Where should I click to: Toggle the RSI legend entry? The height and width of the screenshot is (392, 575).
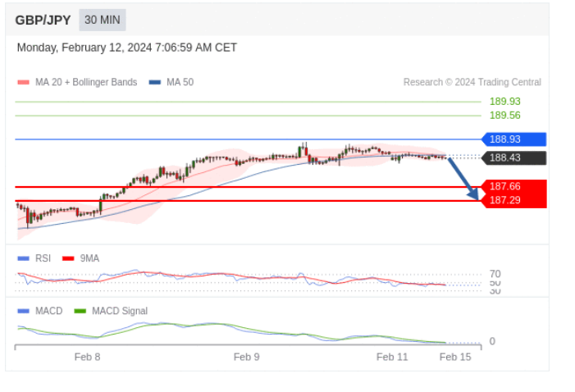click(x=34, y=258)
